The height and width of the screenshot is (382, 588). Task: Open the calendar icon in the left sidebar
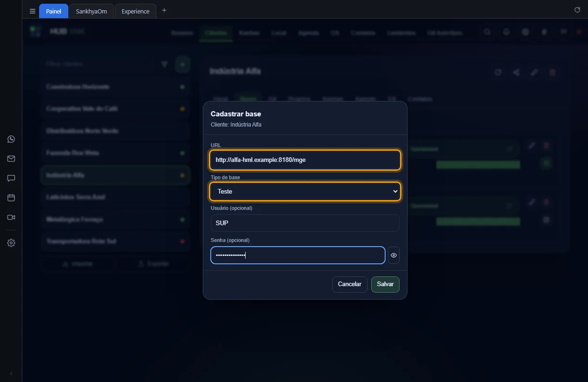tap(11, 198)
